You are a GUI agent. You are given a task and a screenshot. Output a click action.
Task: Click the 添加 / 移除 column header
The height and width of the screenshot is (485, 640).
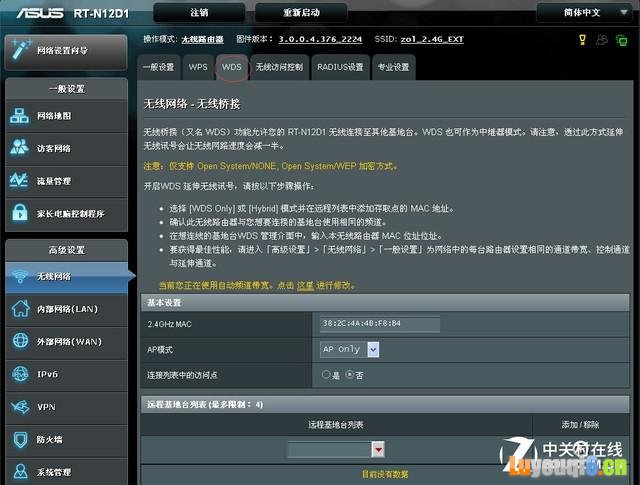pos(580,425)
